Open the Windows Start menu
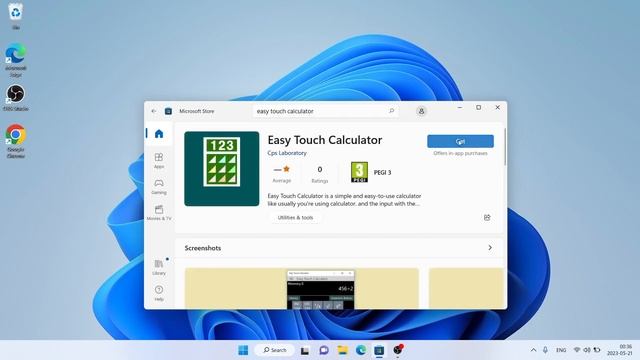 click(243, 350)
